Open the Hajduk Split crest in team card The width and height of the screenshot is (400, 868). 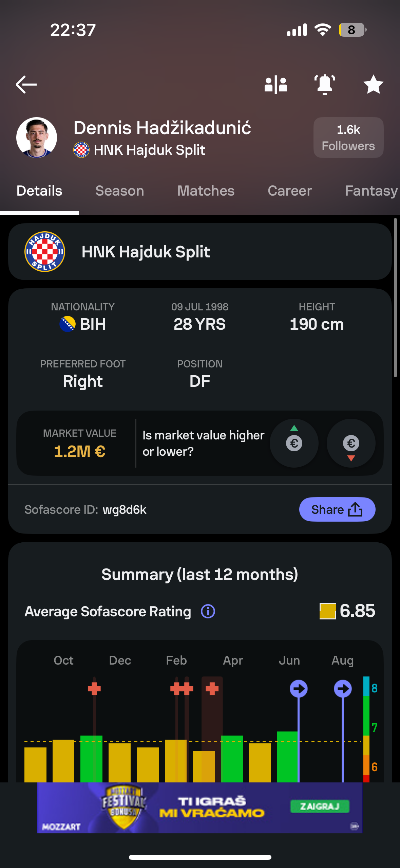tap(45, 252)
